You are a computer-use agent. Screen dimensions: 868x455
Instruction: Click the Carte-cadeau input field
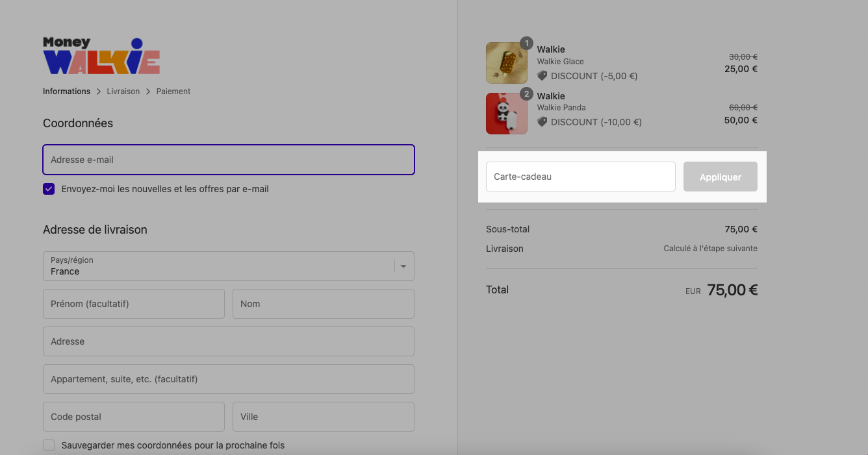point(581,177)
